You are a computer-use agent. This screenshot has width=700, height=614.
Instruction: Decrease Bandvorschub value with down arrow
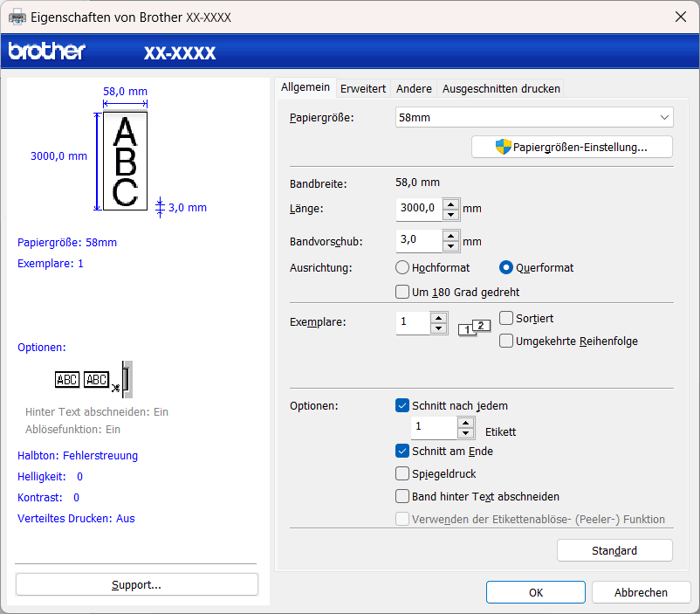450,246
